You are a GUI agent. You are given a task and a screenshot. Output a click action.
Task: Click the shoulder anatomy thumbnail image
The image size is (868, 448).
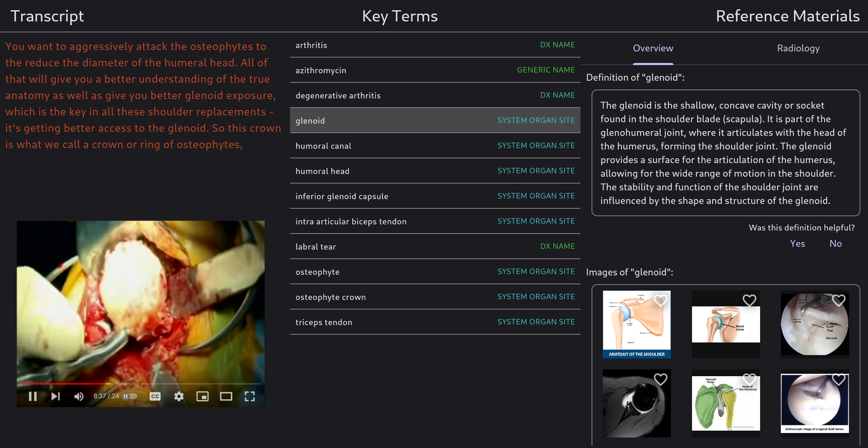coord(636,324)
